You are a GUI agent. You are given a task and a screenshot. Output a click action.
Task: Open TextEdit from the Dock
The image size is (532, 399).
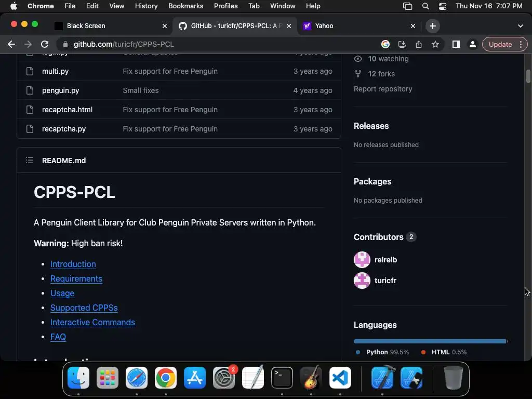click(253, 378)
